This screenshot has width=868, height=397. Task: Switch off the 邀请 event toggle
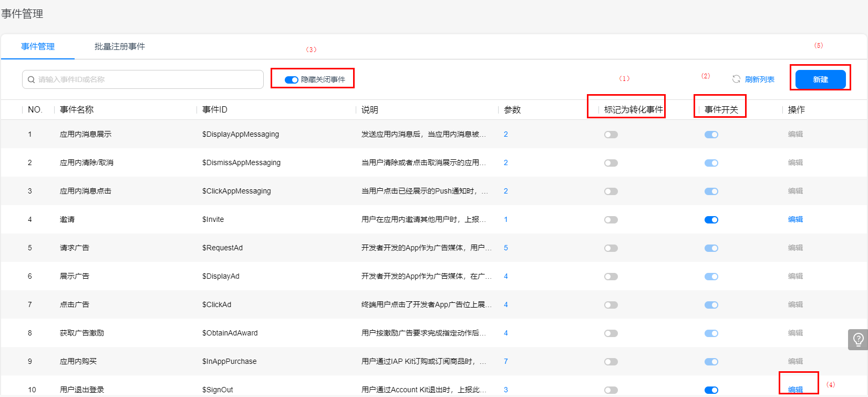pyautogui.click(x=711, y=220)
